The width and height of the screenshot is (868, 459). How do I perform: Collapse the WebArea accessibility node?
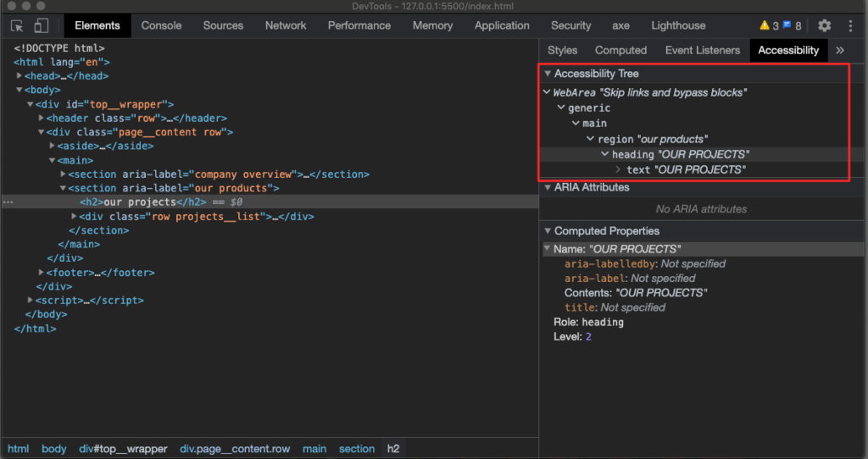(547, 92)
